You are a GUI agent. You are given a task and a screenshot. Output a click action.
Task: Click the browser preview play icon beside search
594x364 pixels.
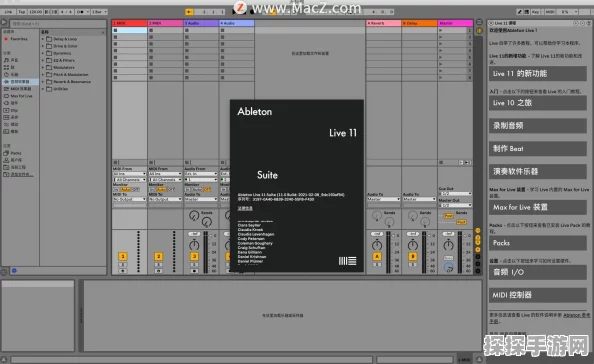[4, 23]
